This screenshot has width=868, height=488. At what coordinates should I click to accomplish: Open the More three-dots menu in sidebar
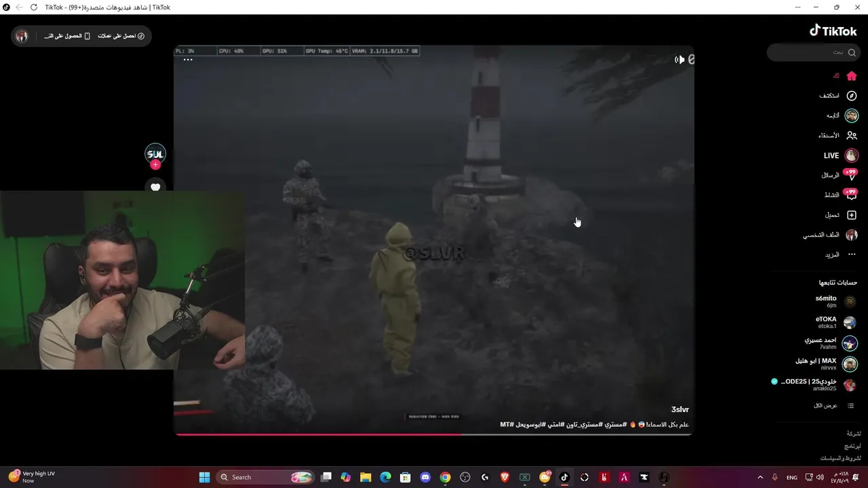tap(852, 255)
